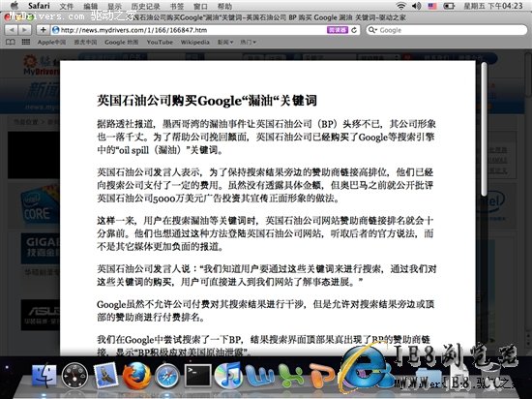Open the Wikipedia bookmark link

pyautogui.click(x=194, y=42)
